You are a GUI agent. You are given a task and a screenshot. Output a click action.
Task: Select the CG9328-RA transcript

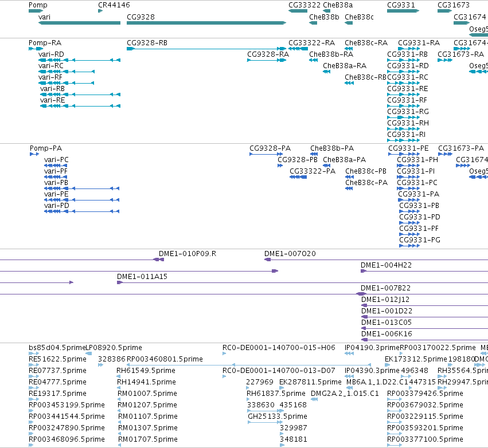(267, 60)
